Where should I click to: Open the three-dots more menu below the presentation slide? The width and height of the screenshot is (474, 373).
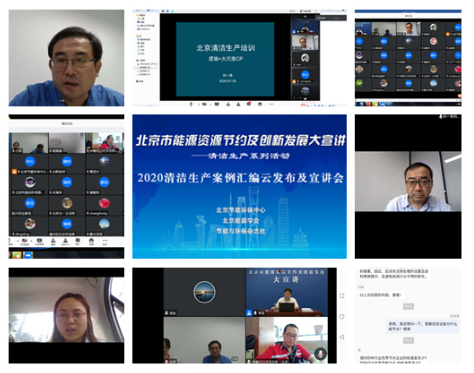click(271, 104)
